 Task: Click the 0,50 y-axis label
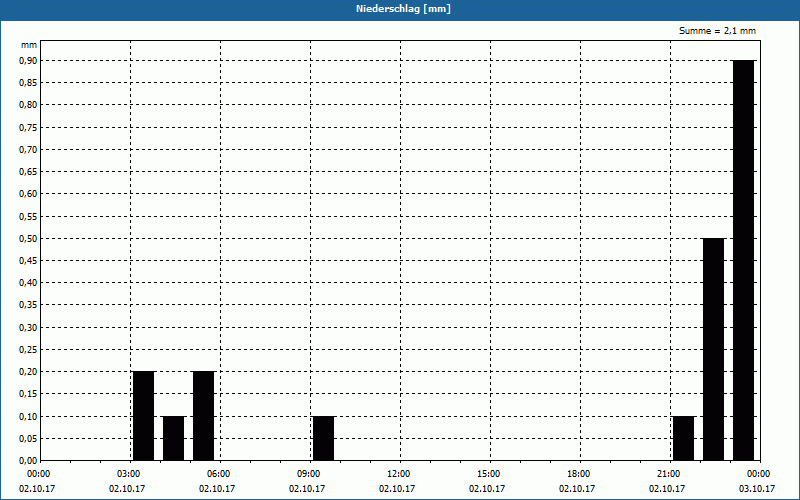tap(28, 238)
